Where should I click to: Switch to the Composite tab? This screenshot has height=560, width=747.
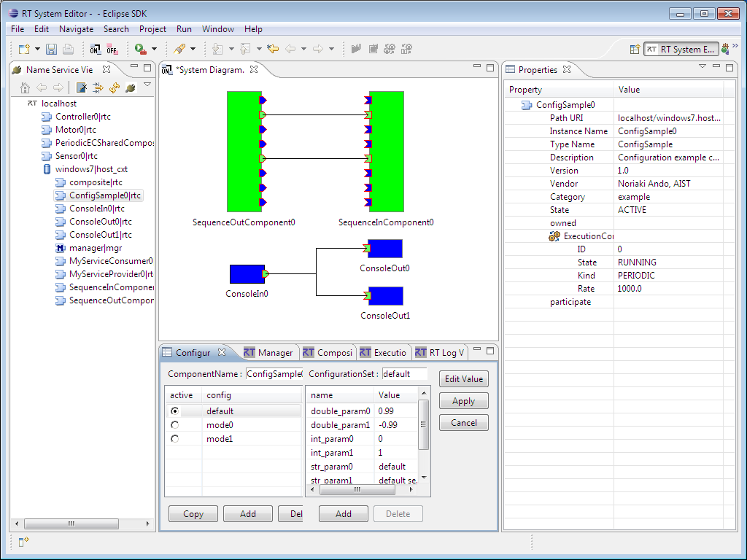[x=328, y=352]
